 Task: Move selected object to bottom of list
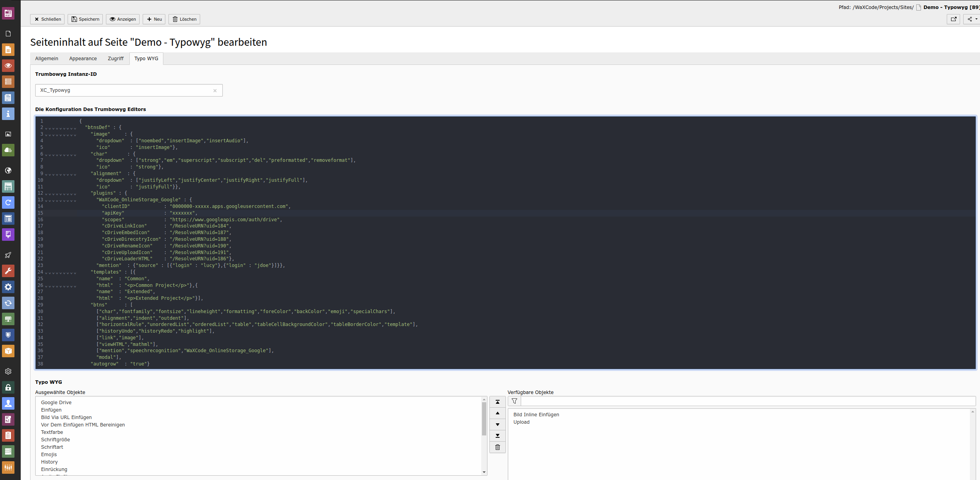coord(498,436)
